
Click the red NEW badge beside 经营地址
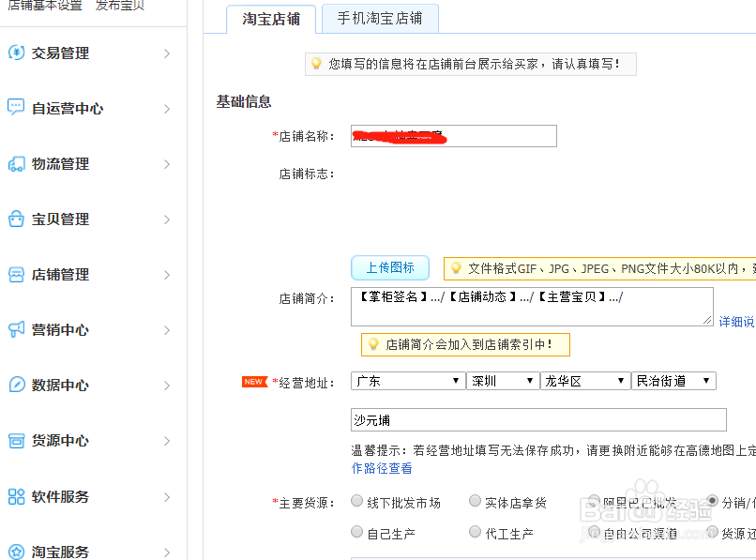(254, 382)
